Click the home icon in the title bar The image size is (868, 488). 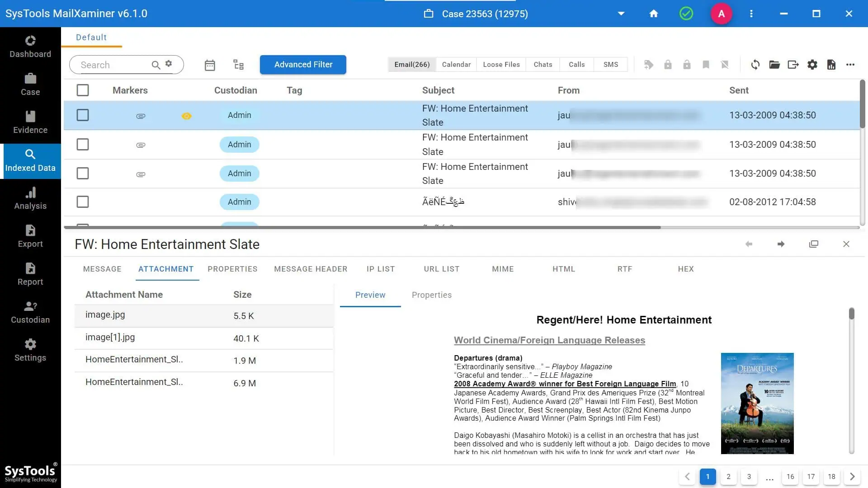[653, 14]
